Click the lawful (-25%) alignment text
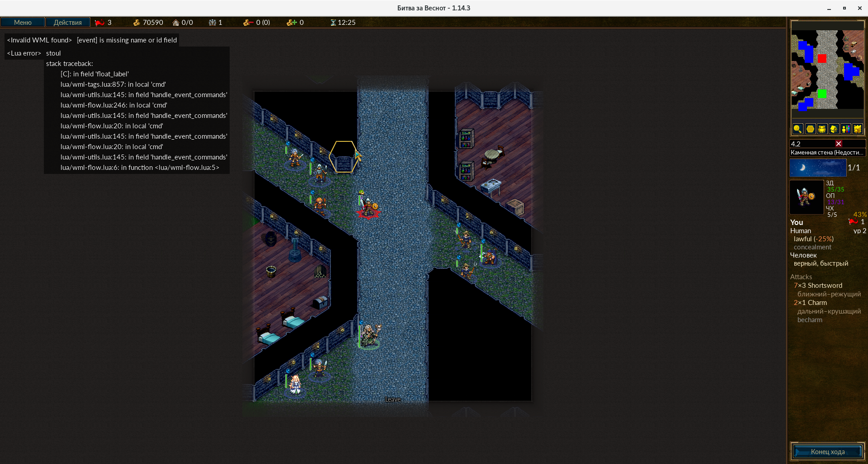The width and height of the screenshot is (868, 464). pyautogui.click(x=813, y=239)
